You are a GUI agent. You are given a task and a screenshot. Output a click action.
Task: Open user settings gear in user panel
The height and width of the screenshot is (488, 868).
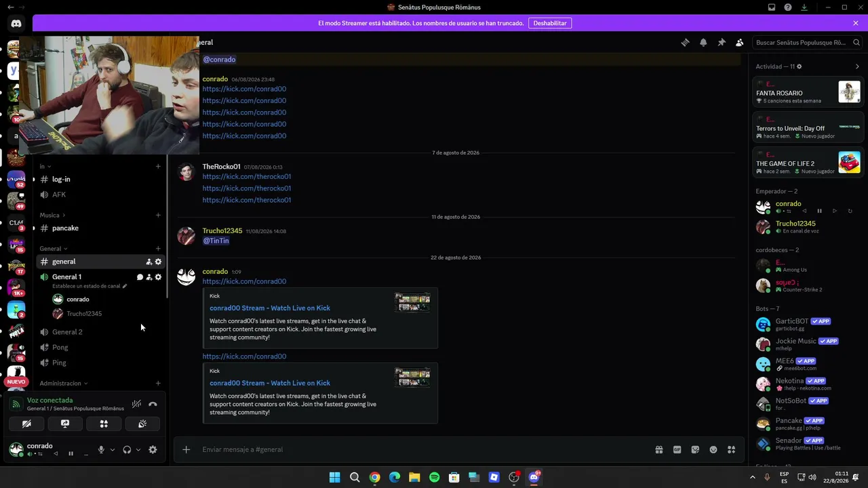click(153, 449)
